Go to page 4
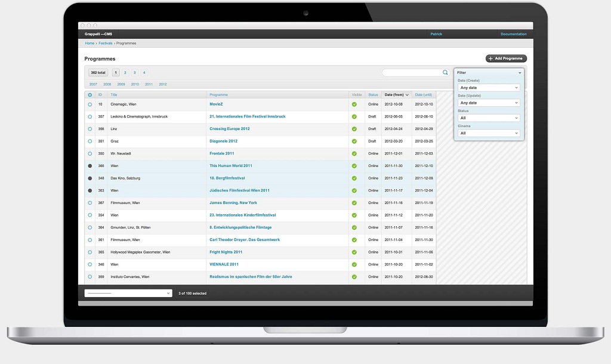This screenshot has width=611, height=364. tap(144, 72)
